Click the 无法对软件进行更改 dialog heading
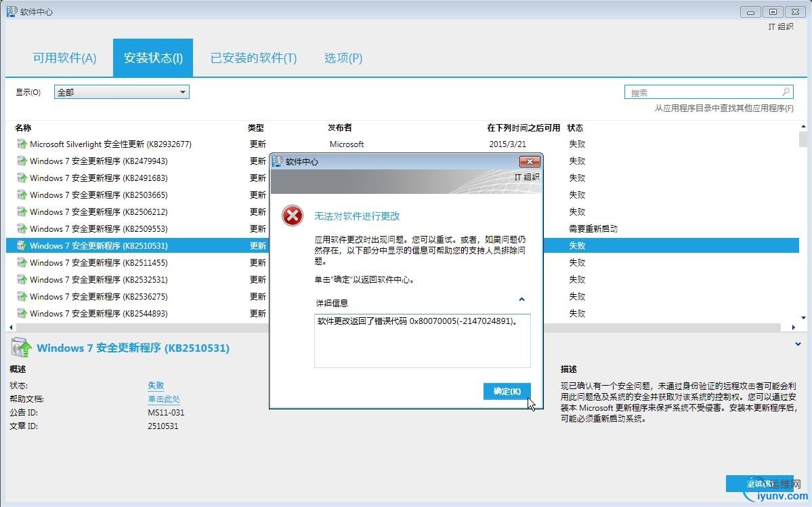This screenshot has height=507, width=812. coord(357,216)
